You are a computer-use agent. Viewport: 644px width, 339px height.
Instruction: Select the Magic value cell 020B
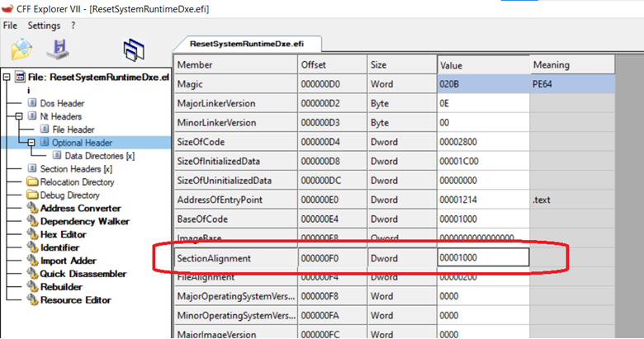tap(483, 84)
